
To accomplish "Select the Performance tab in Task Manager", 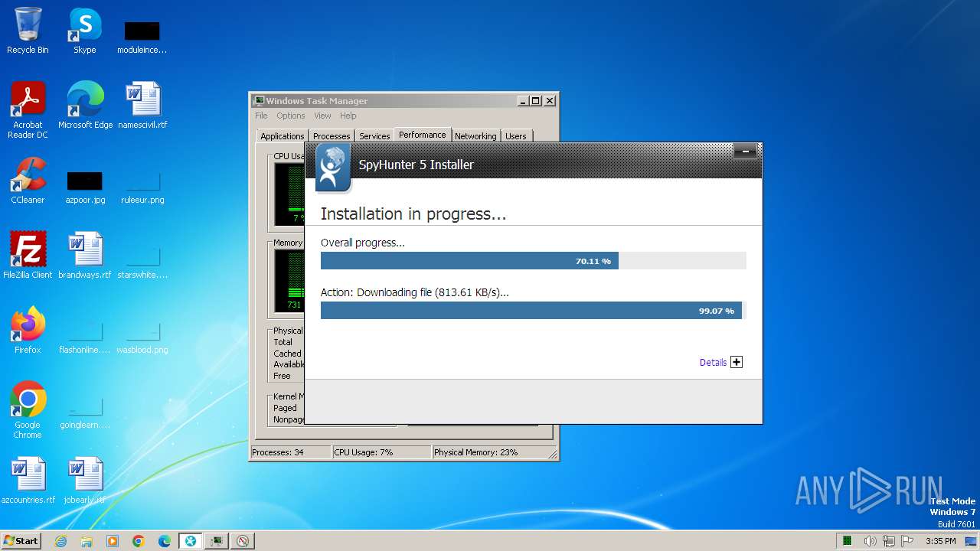I will [423, 135].
